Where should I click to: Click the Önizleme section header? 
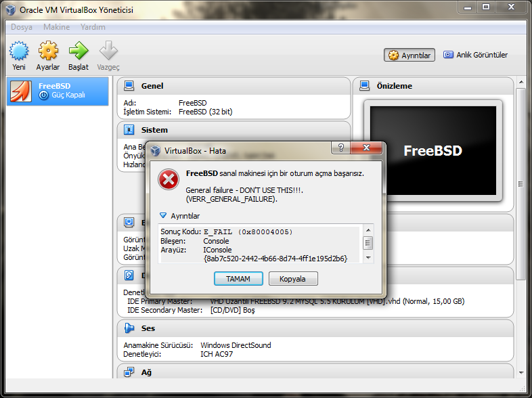[x=433, y=86]
